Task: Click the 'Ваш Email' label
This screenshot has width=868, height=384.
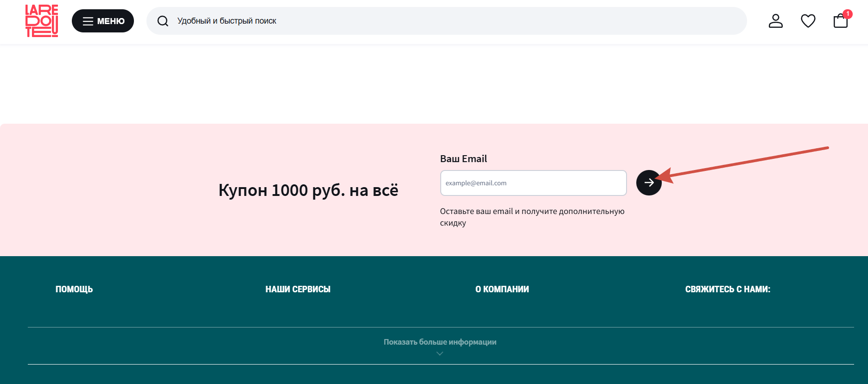Action: (463, 159)
